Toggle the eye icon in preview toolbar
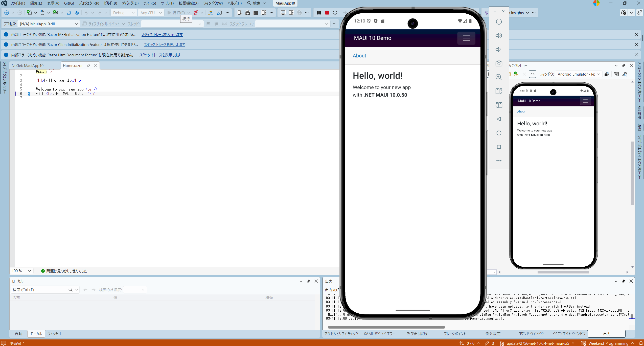Viewport: 644px width, 346px height. (x=532, y=74)
